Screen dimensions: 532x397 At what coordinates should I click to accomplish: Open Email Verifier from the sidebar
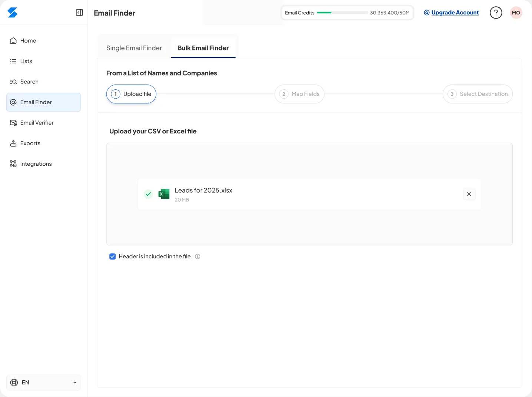pyautogui.click(x=37, y=123)
